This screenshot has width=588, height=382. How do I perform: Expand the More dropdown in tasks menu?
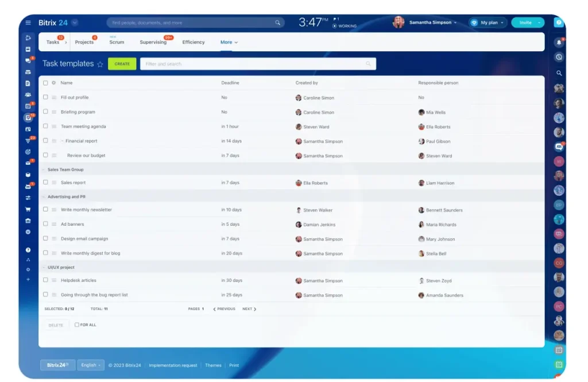click(229, 43)
